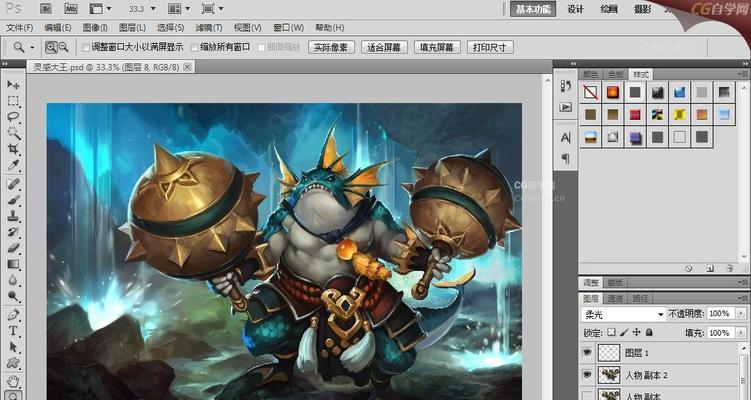The image size is (751, 400).
Task: Switch to 设计 workspace
Action: (x=575, y=9)
